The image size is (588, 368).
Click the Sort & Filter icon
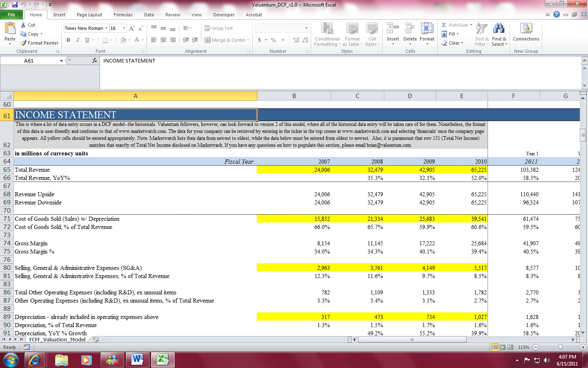click(482, 29)
